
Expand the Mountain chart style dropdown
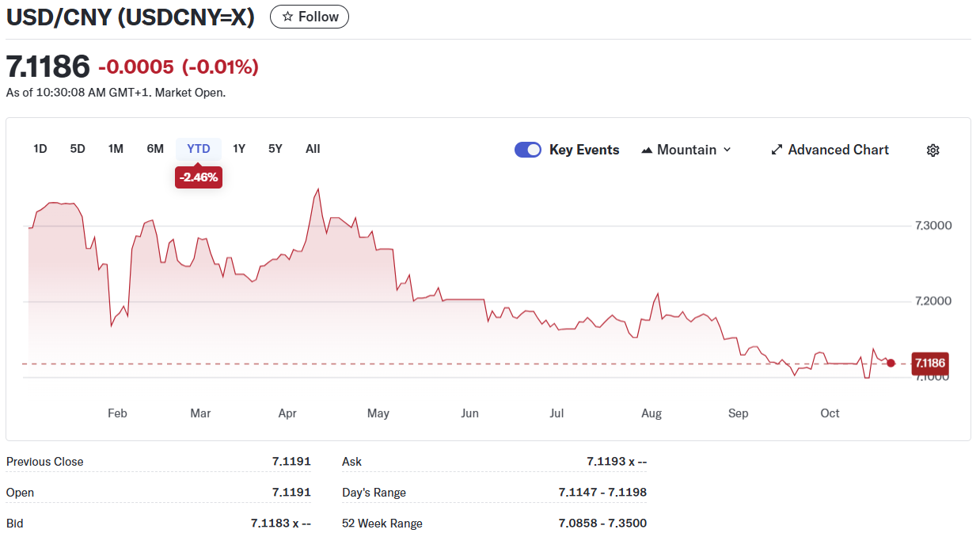727,150
